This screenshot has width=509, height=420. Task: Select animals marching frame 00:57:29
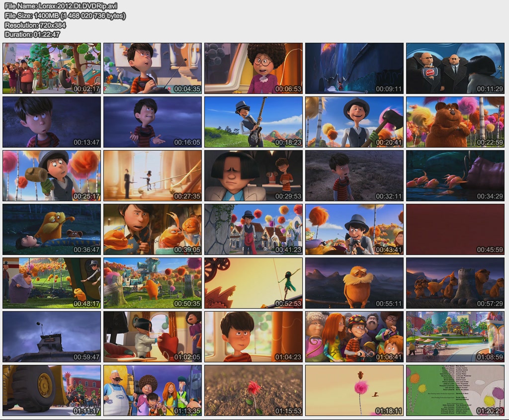455,283
